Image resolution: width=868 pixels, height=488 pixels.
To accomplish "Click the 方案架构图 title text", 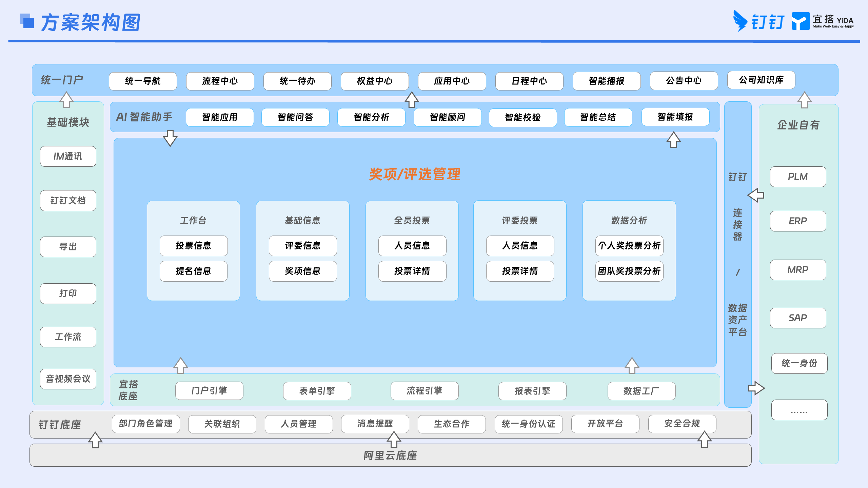I will click(x=91, y=22).
